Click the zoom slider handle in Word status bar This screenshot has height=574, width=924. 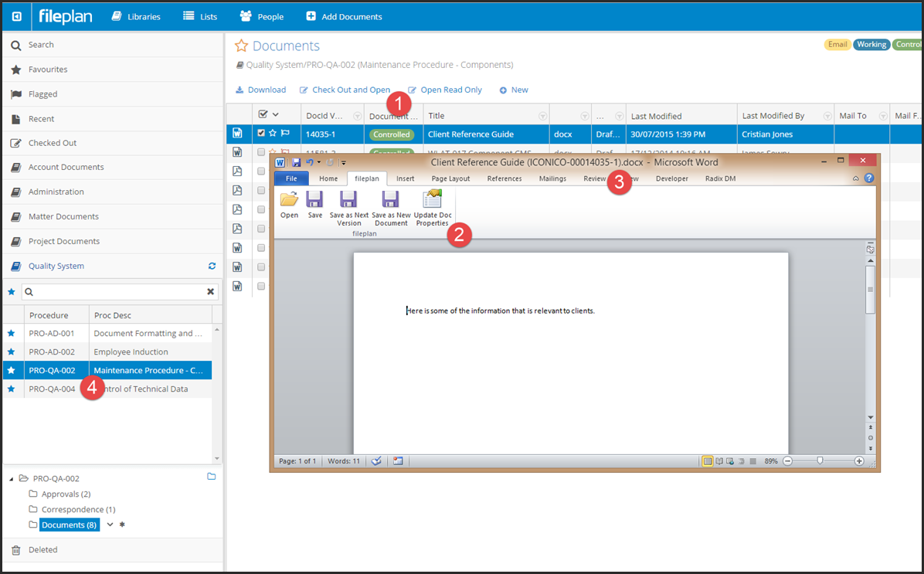(820, 461)
